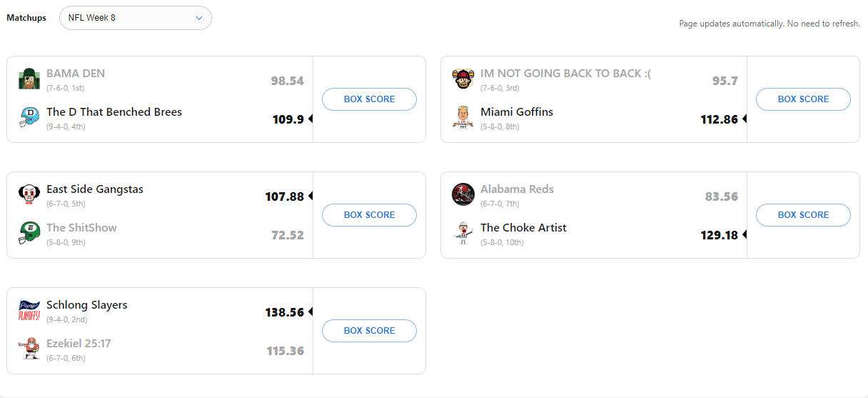The image size is (868, 398).
Task: Click The D That Benched Brees helmet icon
Action: pos(29,117)
